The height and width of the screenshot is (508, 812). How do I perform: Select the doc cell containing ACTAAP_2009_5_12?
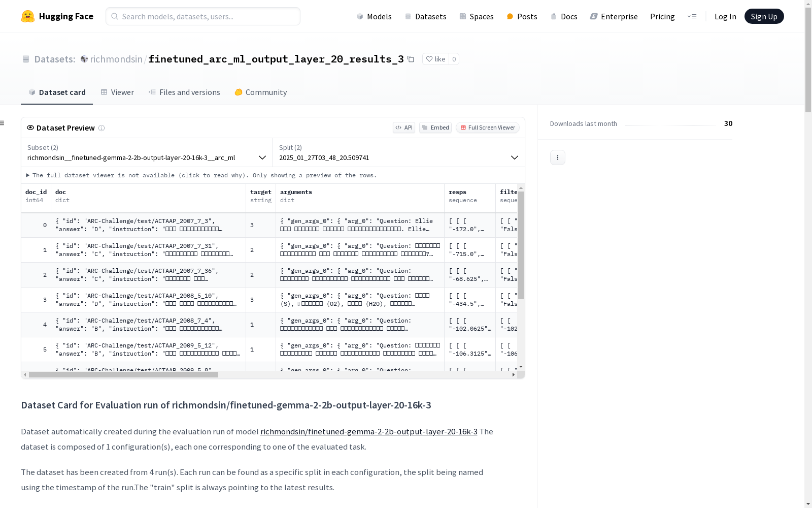149,350
